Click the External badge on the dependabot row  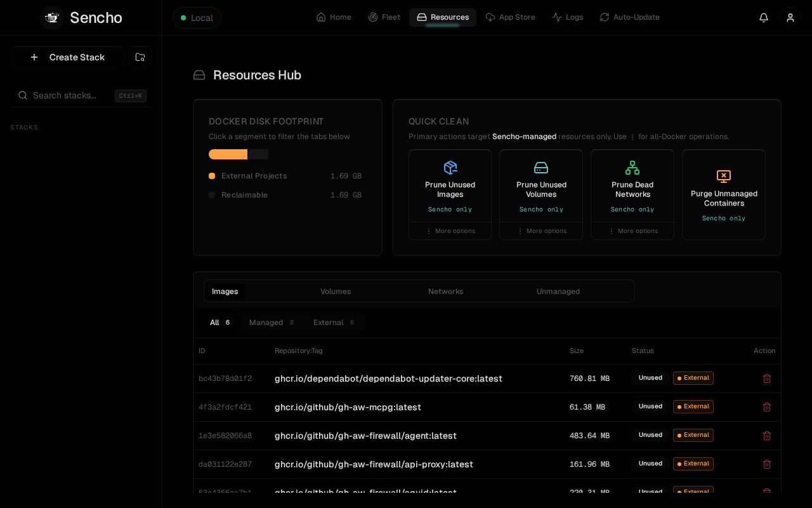693,378
